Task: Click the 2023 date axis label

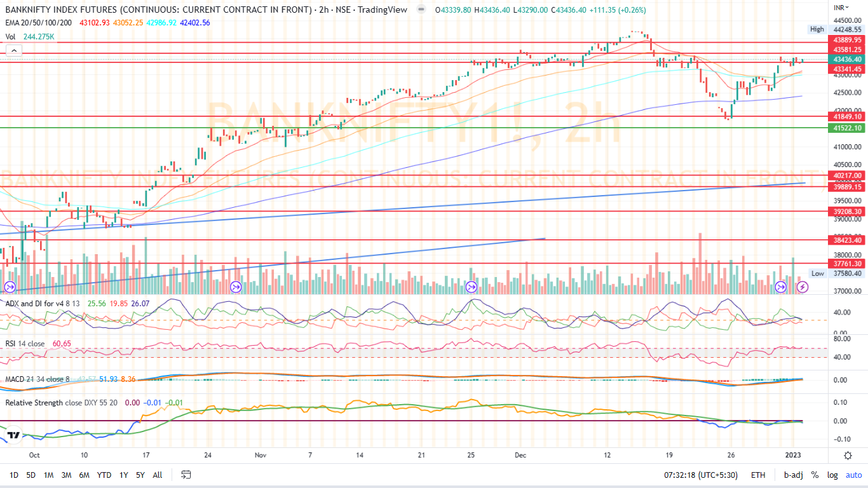Action: tap(792, 456)
